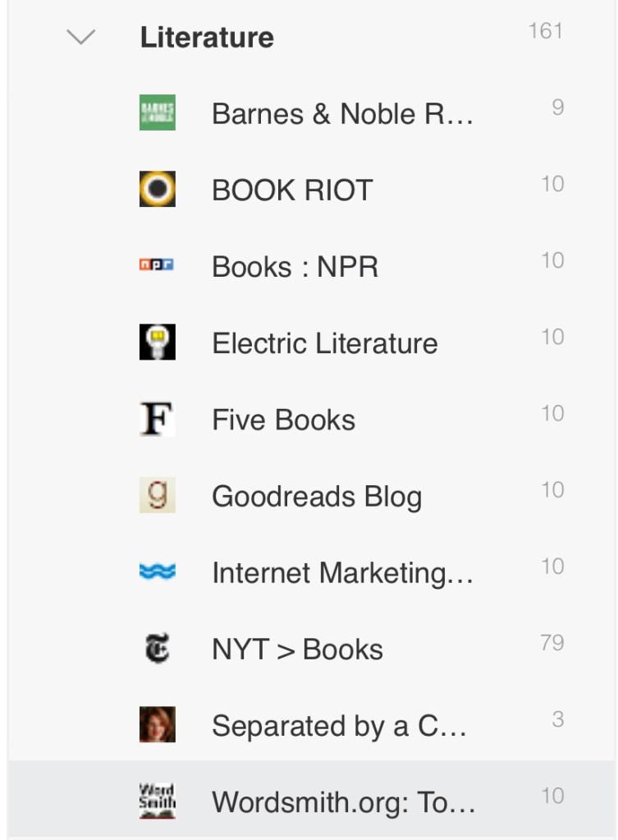The image size is (618, 840).
Task: Select the Electric Literature feed
Action: (x=324, y=343)
